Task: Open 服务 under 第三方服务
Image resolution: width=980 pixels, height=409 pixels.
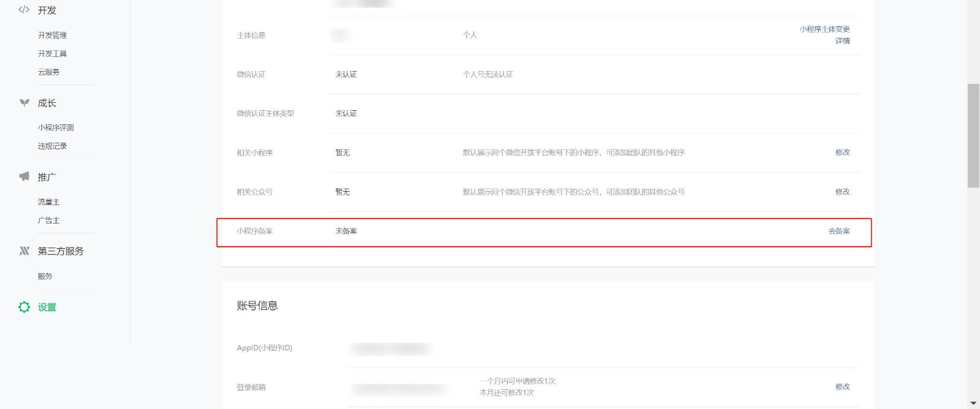Action: (45, 276)
